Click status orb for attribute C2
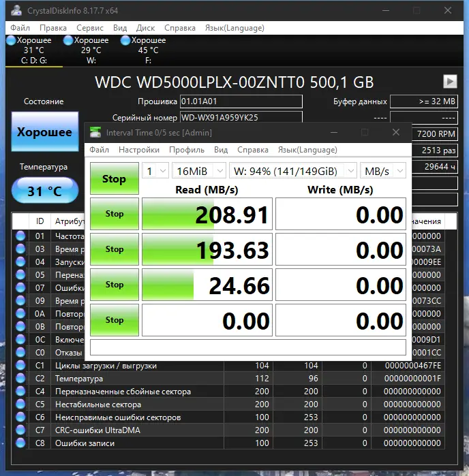The height and width of the screenshot is (476, 469). (x=20, y=378)
